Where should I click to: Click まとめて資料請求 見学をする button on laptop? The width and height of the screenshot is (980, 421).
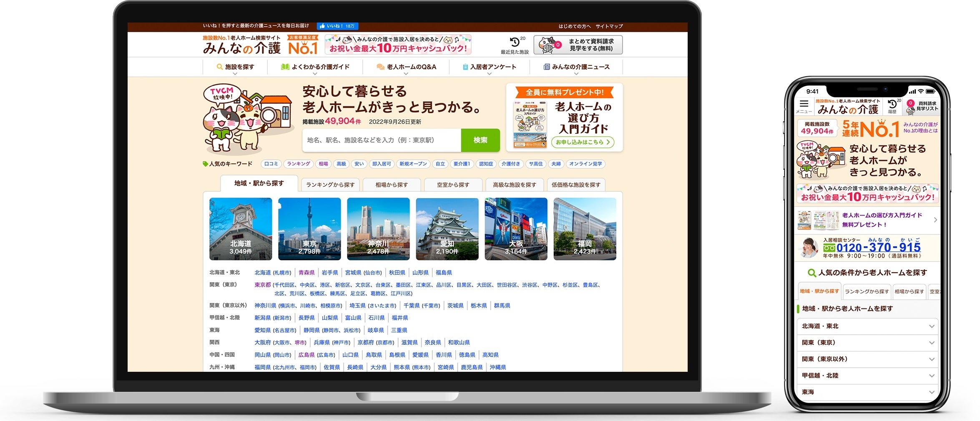pos(578,45)
